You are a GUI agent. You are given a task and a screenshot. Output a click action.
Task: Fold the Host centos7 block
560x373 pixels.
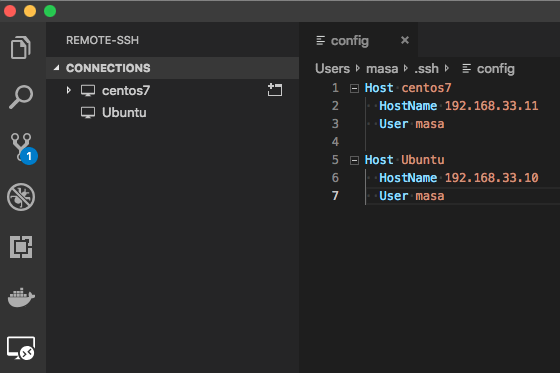(354, 88)
